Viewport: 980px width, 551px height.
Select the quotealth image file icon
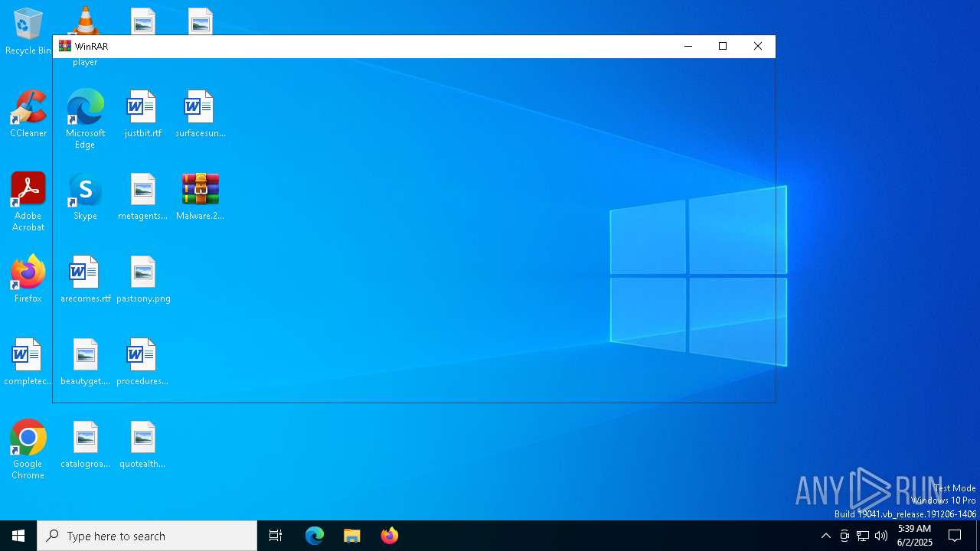(x=143, y=445)
